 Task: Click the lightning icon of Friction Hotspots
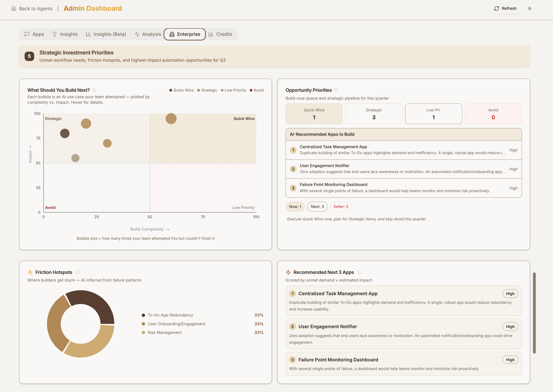click(30, 272)
